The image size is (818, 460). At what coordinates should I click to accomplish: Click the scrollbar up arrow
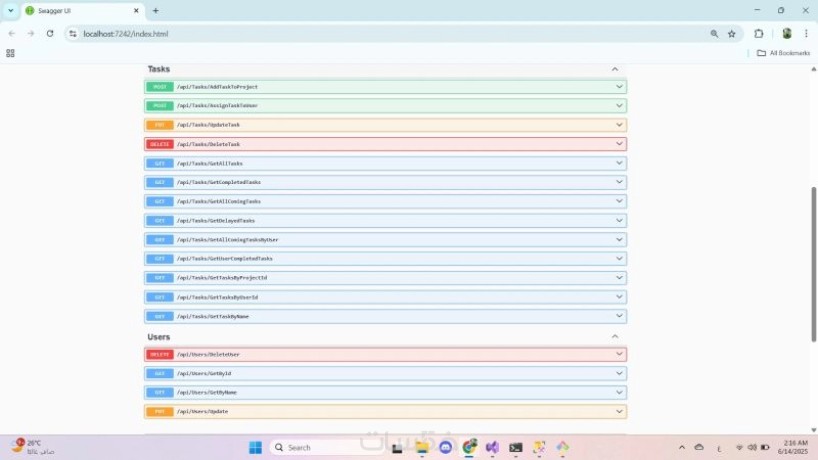coord(813,69)
